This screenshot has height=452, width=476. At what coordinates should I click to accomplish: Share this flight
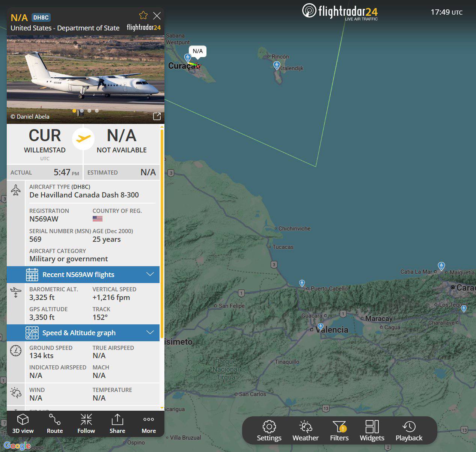coord(117,424)
